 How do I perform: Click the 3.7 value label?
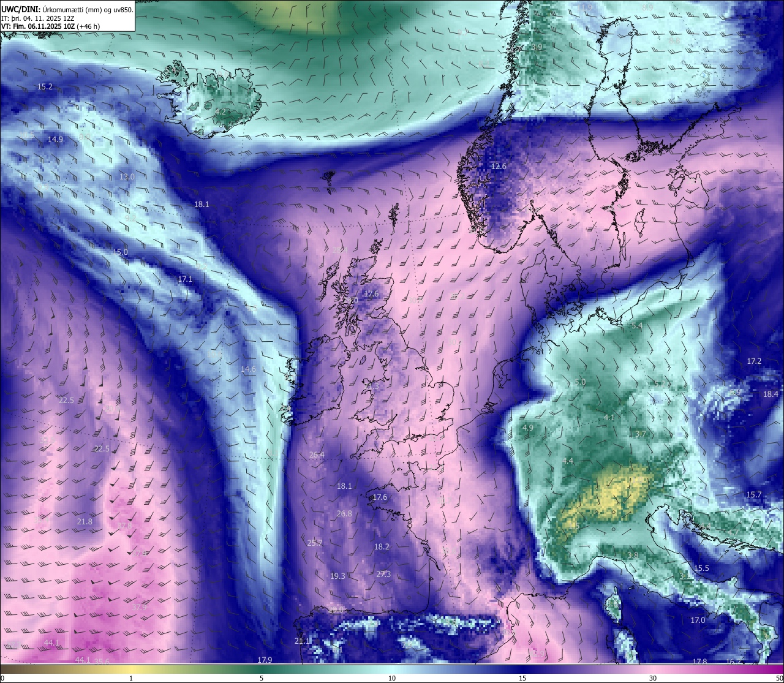pyautogui.click(x=641, y=434)
